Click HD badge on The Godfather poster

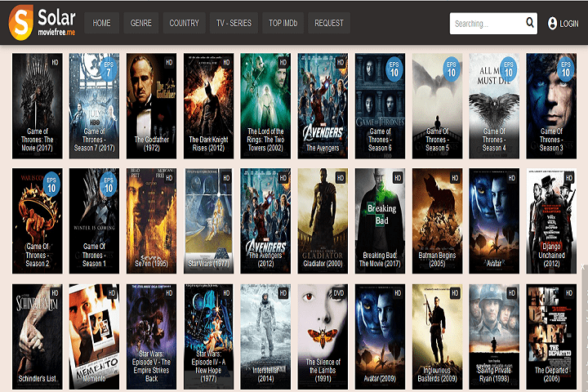tap(169, 63)
